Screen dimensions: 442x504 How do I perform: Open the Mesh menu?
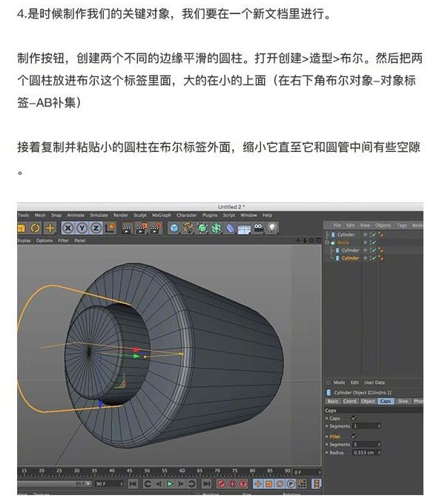[40, 215]
